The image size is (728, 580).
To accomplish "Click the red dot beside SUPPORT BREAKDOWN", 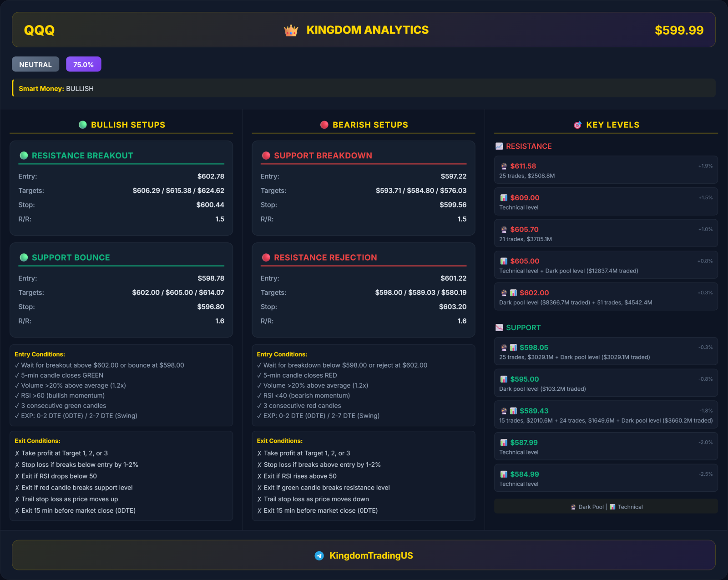I will [x=266, y=156].
